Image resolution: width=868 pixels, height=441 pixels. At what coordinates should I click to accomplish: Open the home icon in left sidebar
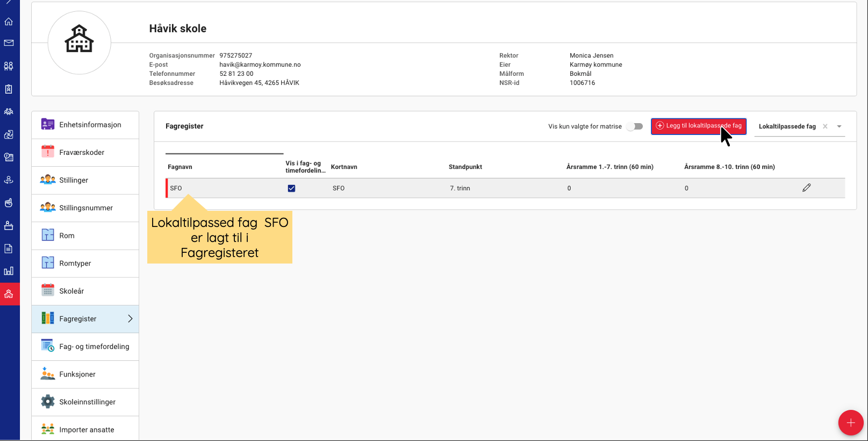(x=9, y=22)
